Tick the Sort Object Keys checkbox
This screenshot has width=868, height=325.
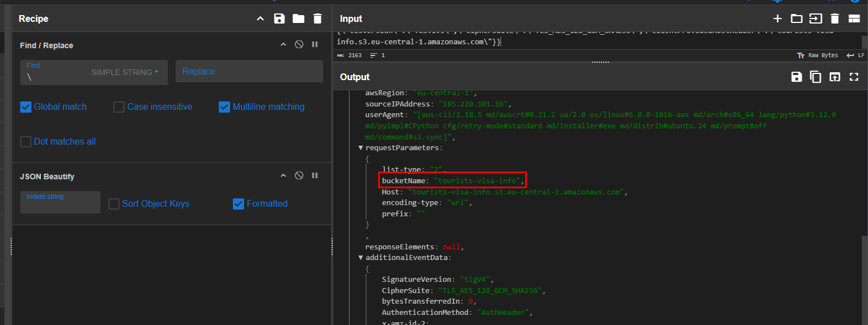click(114, 204)
